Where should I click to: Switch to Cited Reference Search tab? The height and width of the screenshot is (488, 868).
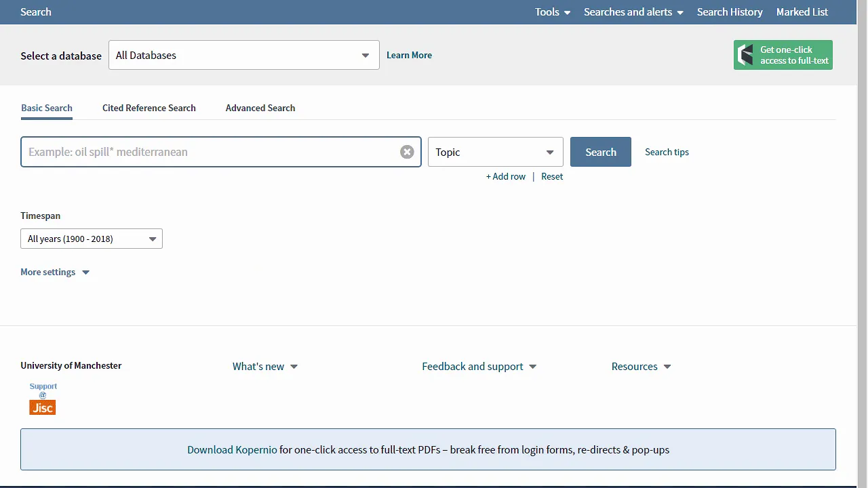[149, 108]
